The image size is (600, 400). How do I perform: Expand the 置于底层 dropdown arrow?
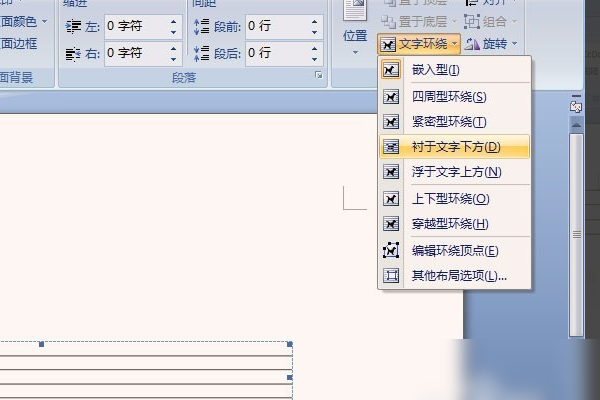455,22
